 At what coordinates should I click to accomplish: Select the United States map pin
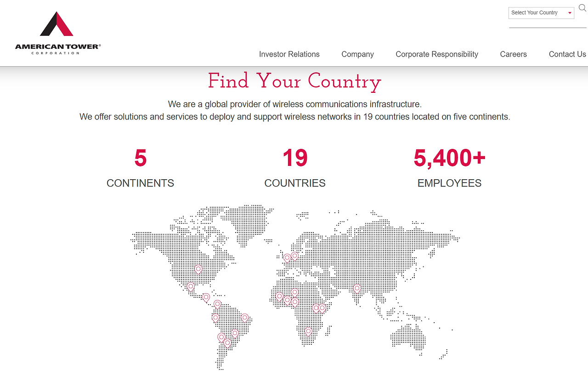pos(198,269)
